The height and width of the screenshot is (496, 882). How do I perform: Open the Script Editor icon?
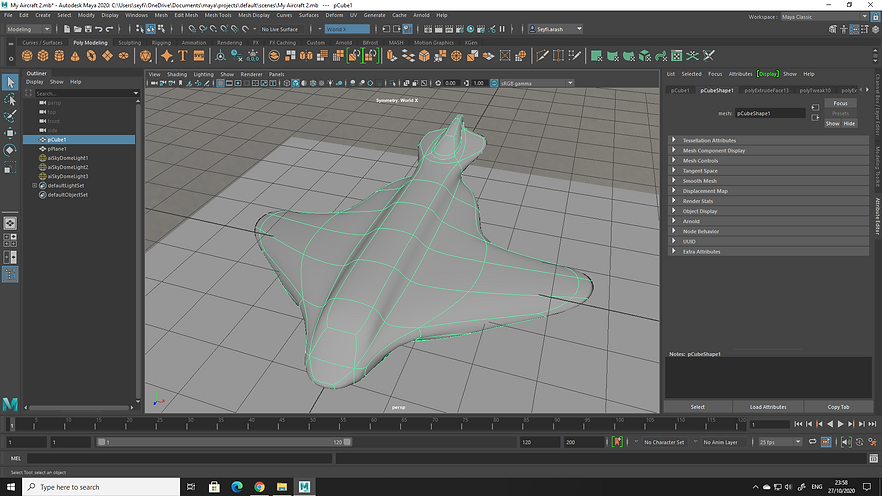coord(874,458)
